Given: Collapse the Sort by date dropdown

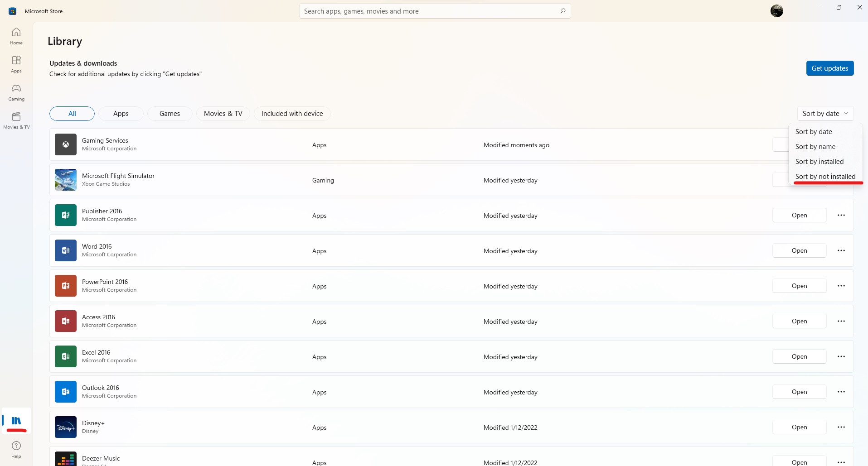Looking at the screenshot, I should pyautogui.click(x=825, y=114).
